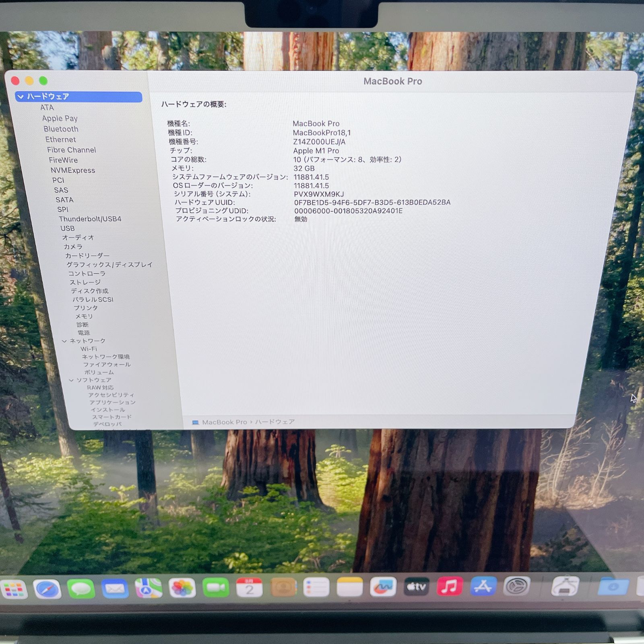The height and width of the screenshot is (644, 644).
Task: Collapse the ハードウェア sidebar section
Action: 21,97
